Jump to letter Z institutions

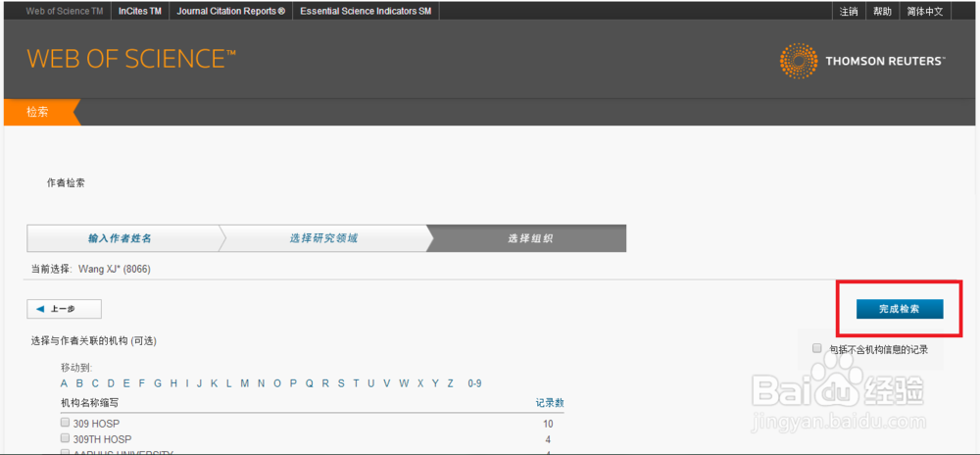coord(451,383)
